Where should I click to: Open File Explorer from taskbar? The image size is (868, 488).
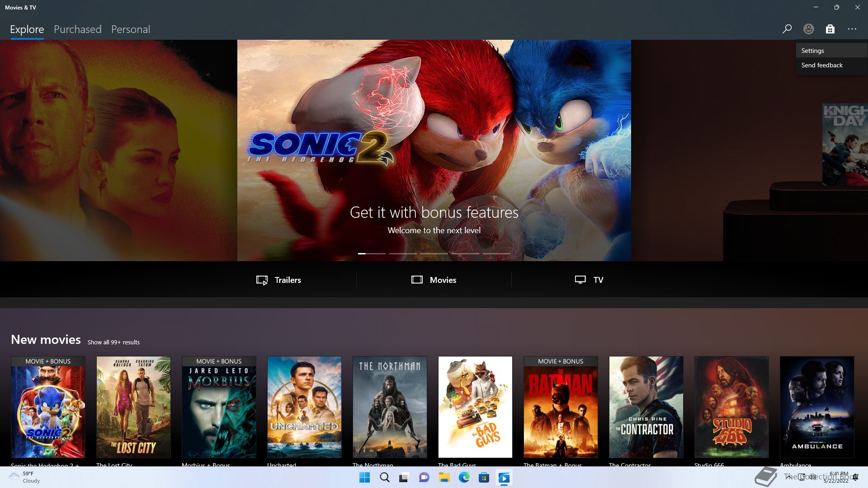tap(444, 478)
